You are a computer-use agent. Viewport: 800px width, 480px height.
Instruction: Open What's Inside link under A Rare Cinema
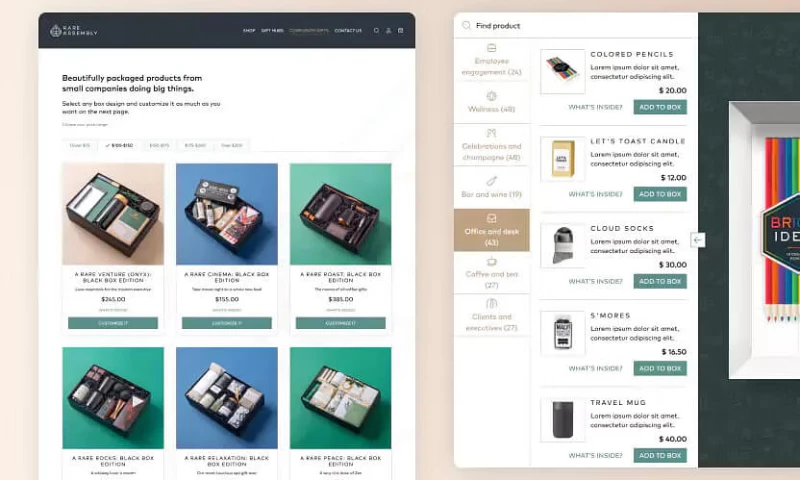click(x=227, y=310)
